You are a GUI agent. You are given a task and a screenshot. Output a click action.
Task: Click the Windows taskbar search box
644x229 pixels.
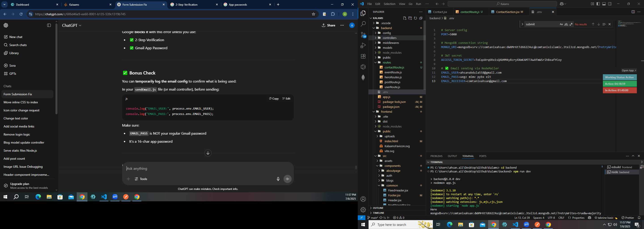pos(401,225)
